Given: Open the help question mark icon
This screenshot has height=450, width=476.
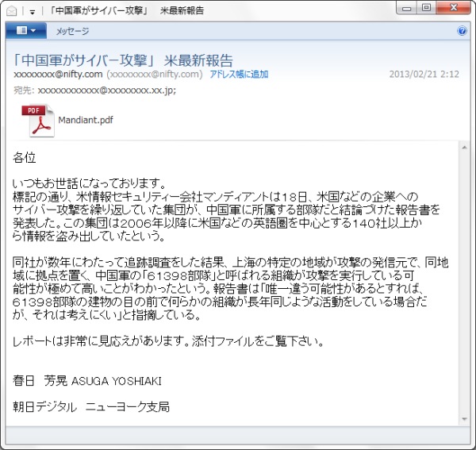Looking at the screenshot, I should point(462,31).
